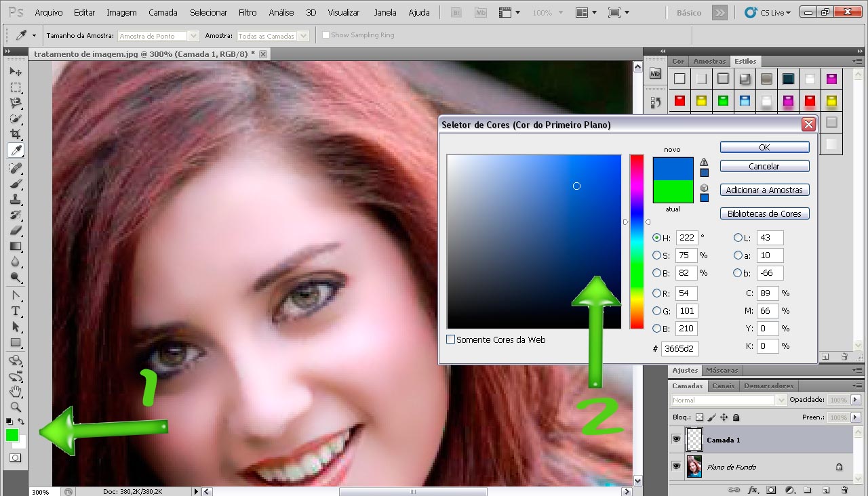Viewport: 868px width, 496px height.
Task: Open Bibliotecas de Cores
Action: click(764, 213)
